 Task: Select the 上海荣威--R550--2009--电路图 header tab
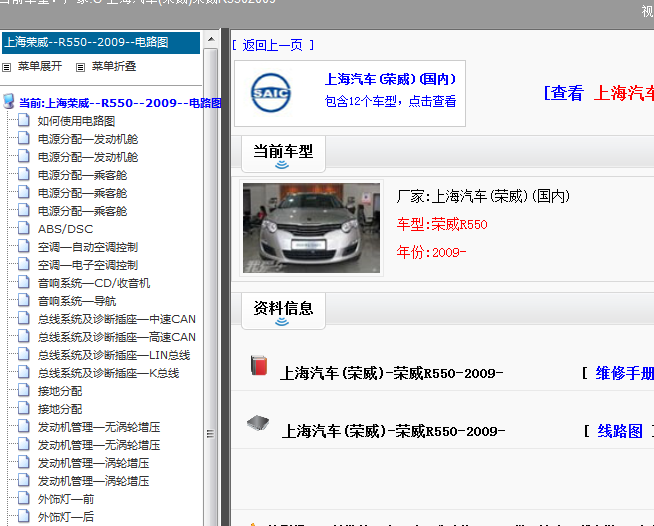(x=101, y=43)
